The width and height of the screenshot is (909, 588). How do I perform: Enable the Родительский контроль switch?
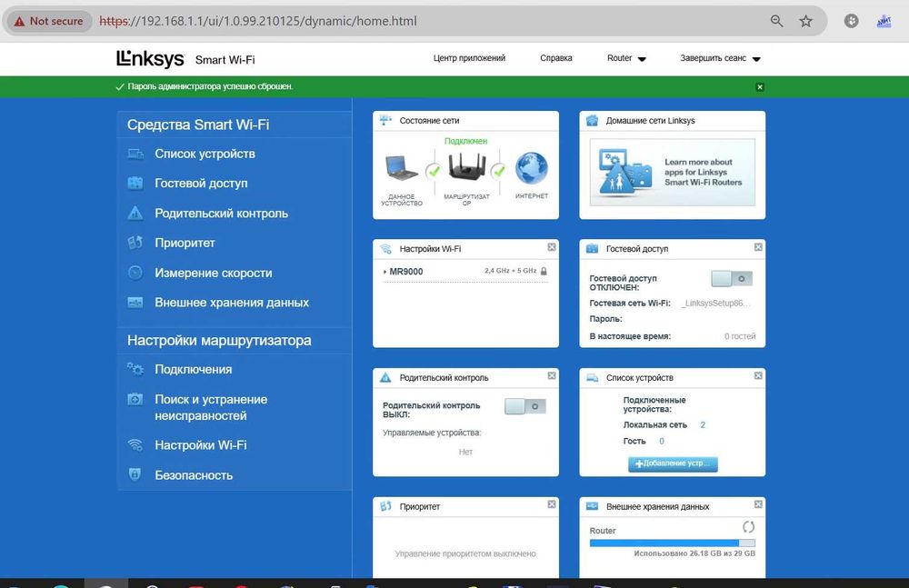point(525,406)
